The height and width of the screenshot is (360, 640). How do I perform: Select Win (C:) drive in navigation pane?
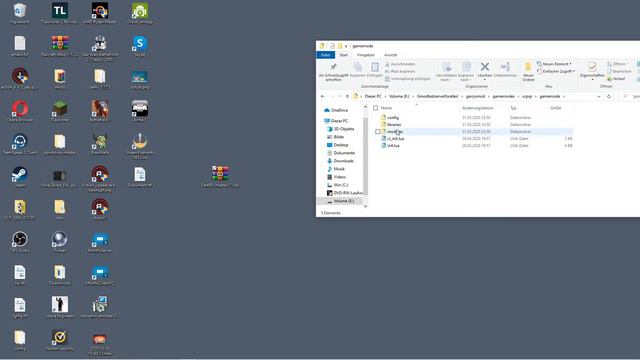tap(337, 185)
